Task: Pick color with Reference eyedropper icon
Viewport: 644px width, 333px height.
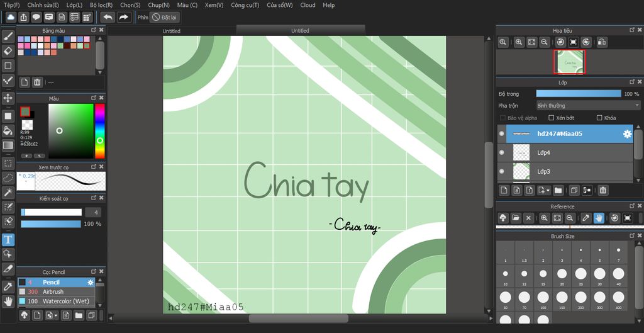Action: [x=586, y=218]
